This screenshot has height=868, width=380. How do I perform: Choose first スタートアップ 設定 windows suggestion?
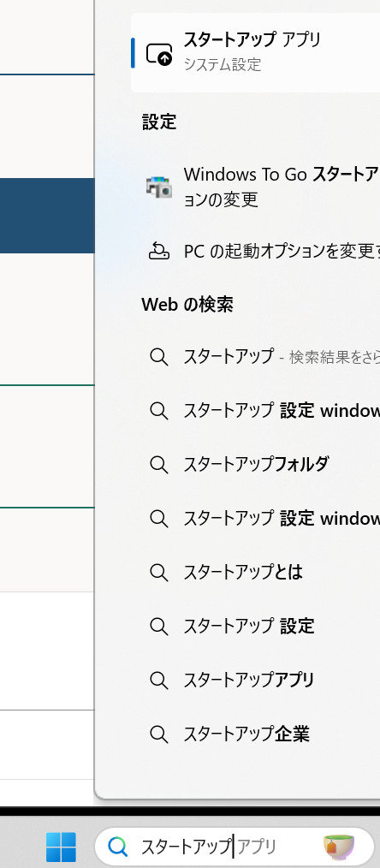click(x=256, y=411)
